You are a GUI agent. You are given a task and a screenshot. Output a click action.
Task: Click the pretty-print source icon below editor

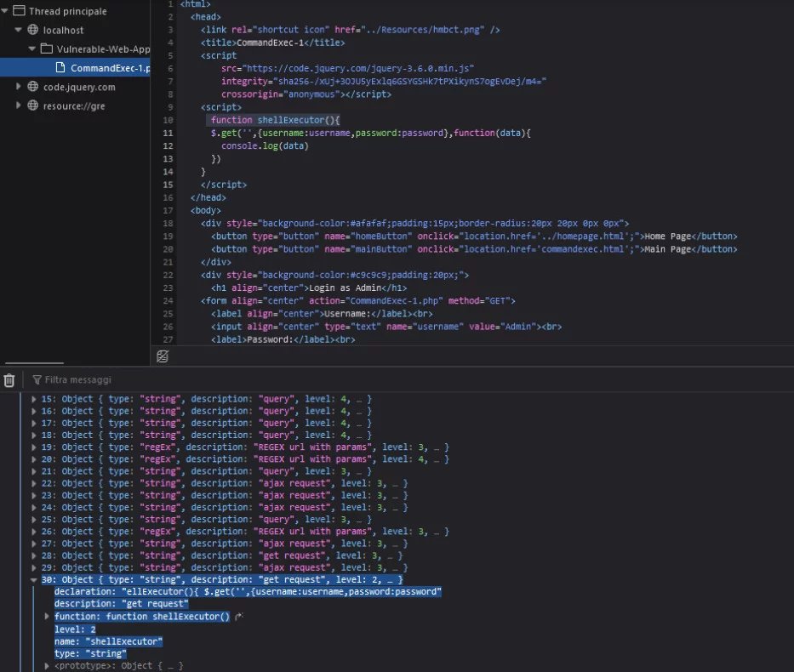tap(163, 356)
